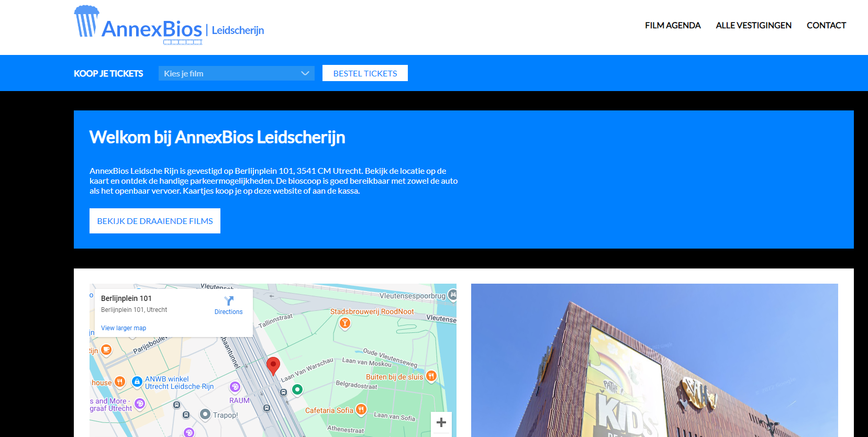Image resolution: width=868 pixels, height=437 pixels.
Task: Zoom in the map with plus button
Action: [441, 422]
